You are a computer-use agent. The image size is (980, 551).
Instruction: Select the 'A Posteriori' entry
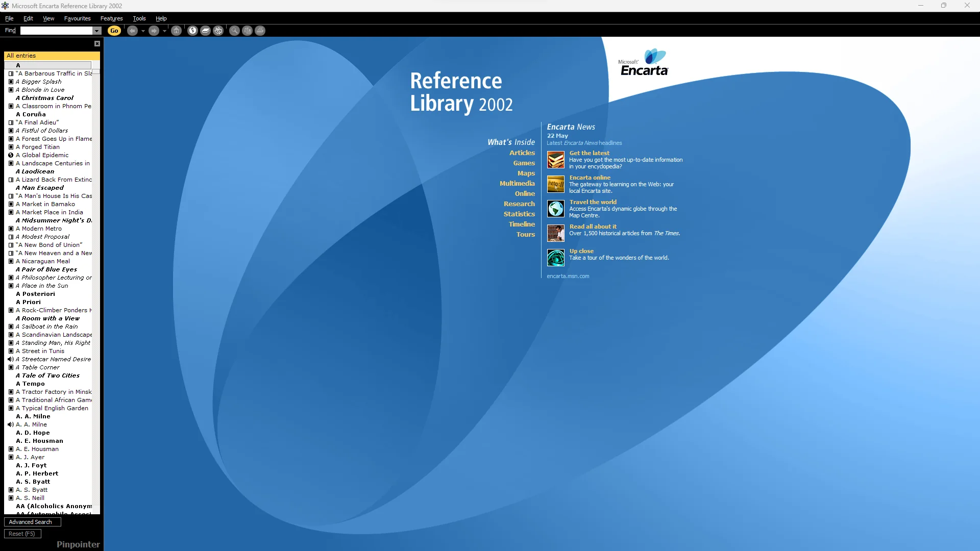point(35,294)
